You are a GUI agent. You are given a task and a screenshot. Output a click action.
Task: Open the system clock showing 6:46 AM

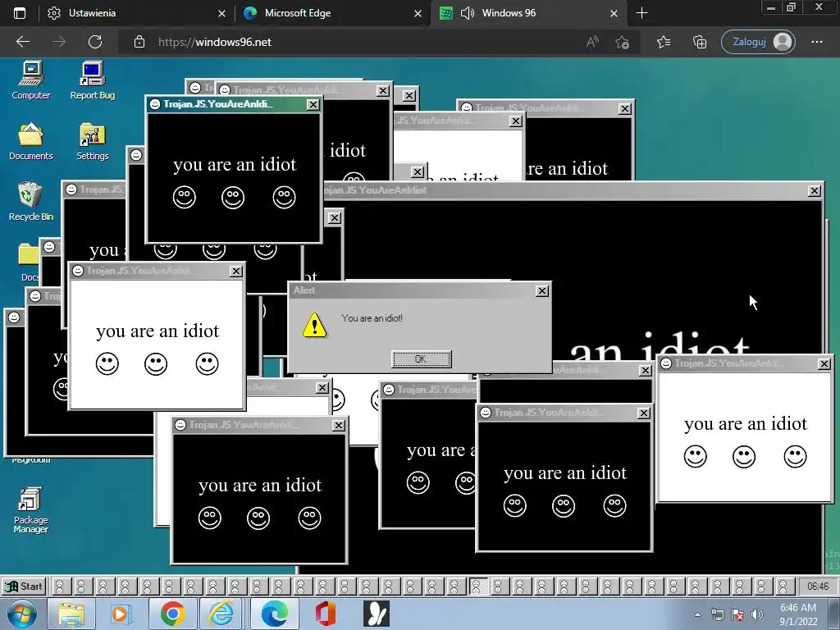point(798,614)
